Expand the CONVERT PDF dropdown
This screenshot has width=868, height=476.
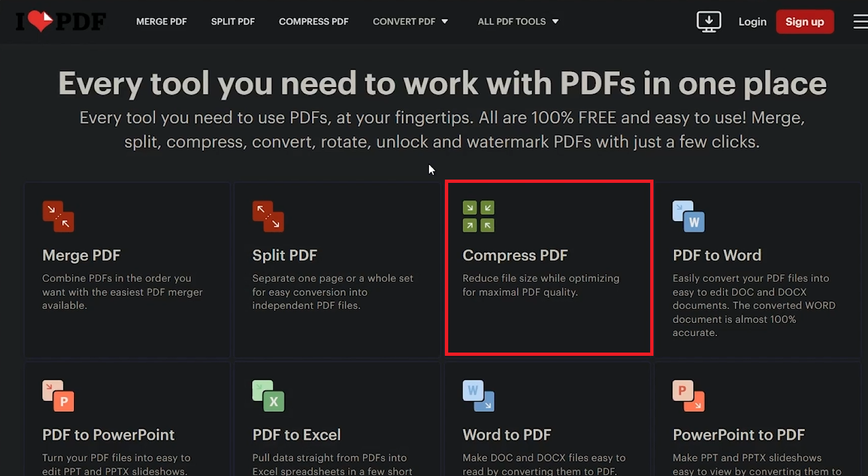pos(410,21)
